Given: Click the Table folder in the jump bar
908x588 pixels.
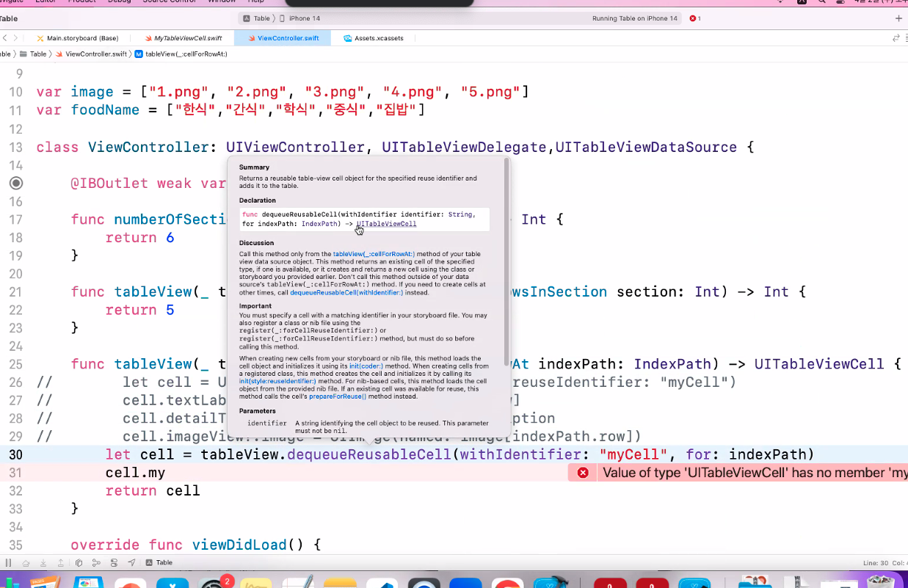Looking at the screenshot, I should [x=33, y=54].
